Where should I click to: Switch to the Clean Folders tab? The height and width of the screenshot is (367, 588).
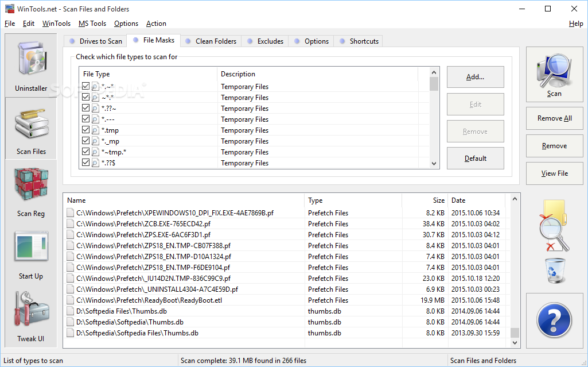coord(211,41)
